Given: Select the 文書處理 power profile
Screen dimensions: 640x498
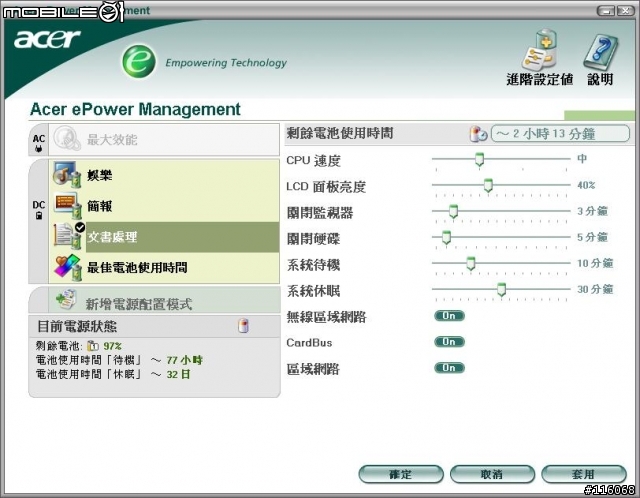Looking at the screenshot, I should [x=164, y=237].
